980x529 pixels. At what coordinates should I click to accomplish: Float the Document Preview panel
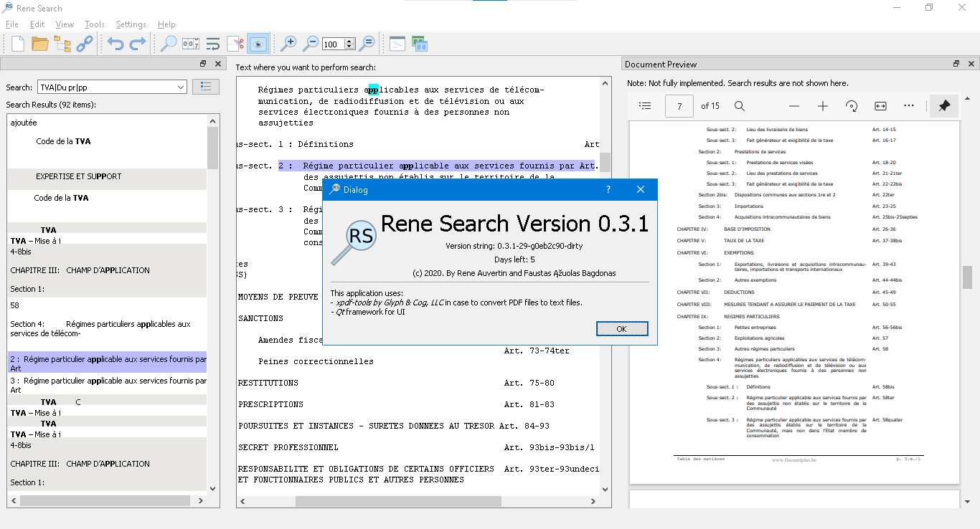click(957, 64)
